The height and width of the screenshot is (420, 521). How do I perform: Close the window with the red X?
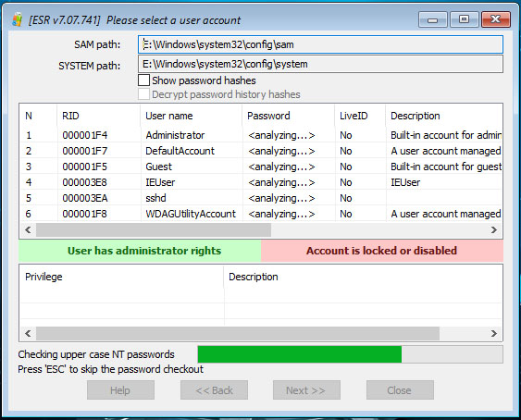495,19
